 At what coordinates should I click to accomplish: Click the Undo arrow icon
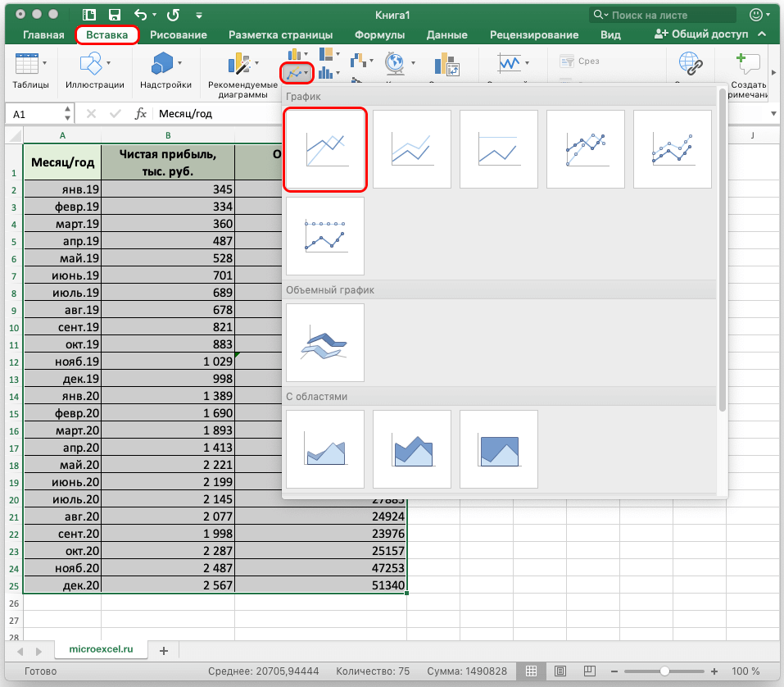pyautogui.click(x=141, y=15)
